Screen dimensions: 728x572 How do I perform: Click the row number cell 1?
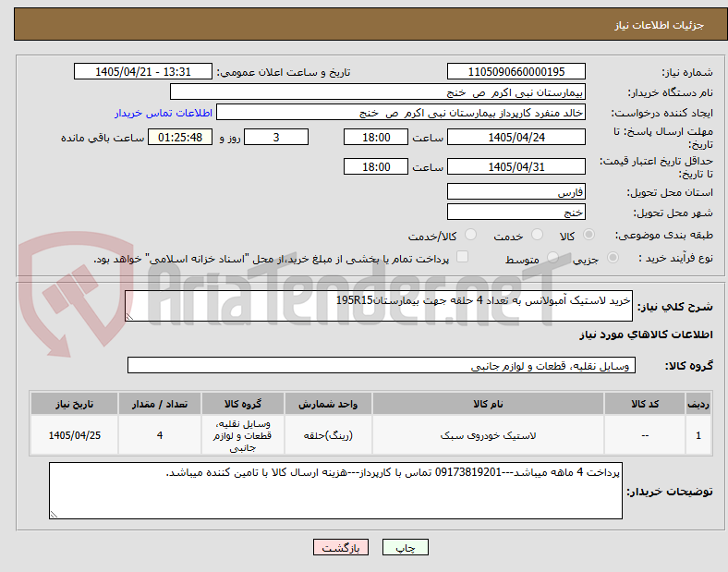click(698, 435)
